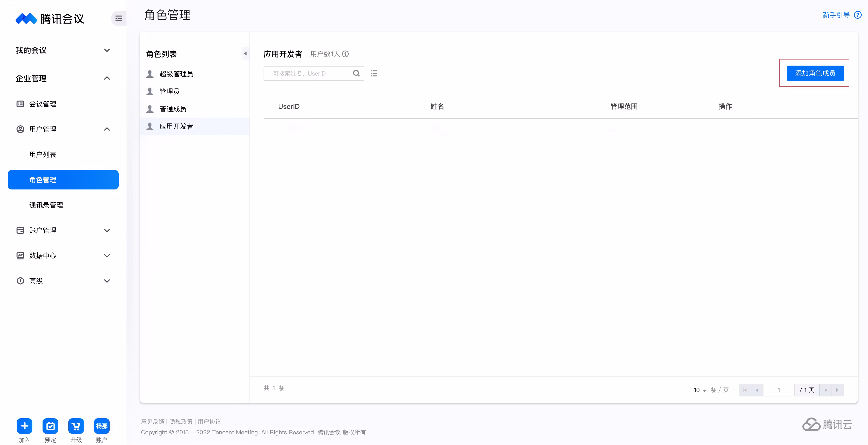Collapse the sidebar with the hamburger icon
The width and height of the screenshot is (868, 445).
pyautogui.click(x=119, y=18)
